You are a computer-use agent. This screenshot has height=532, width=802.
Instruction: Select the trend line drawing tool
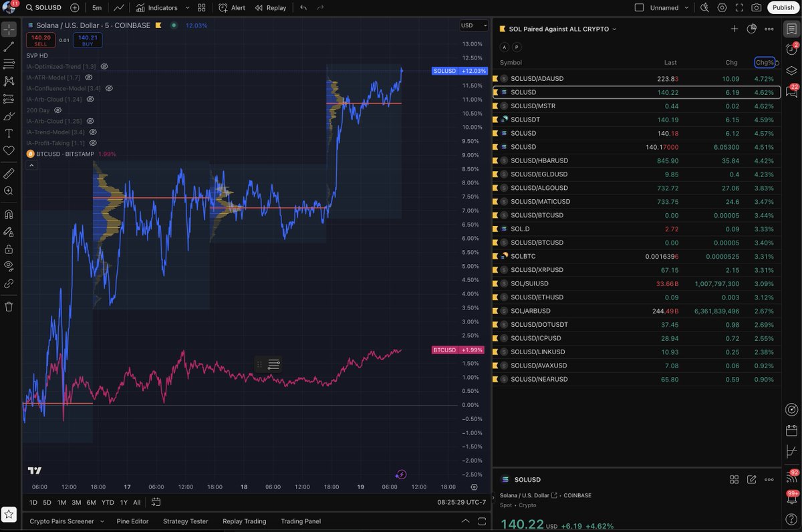click(9, 47)
